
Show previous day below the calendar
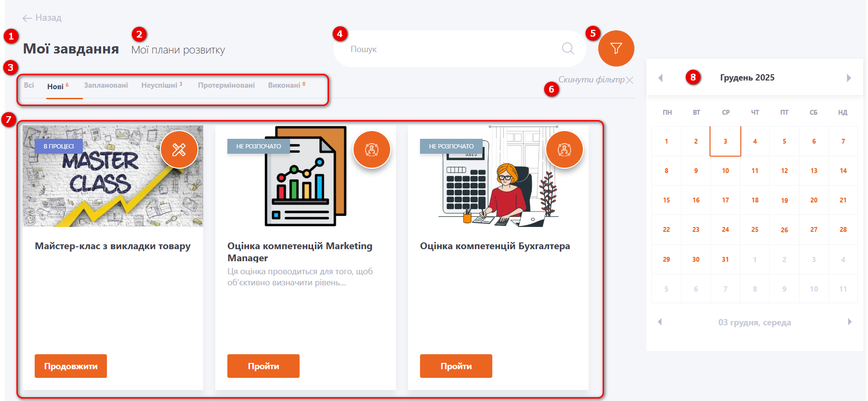tap(660, 322)
